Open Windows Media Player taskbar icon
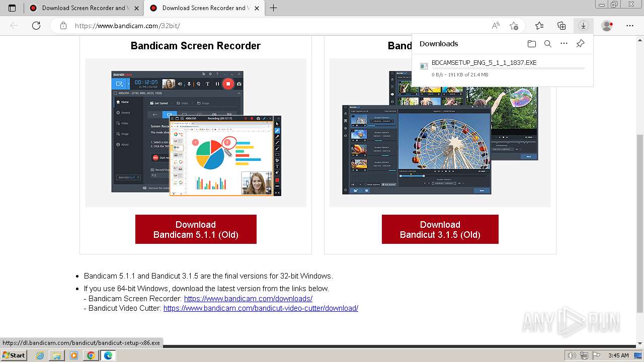The height and width of the screenshot is (362, 644). [x=74, y=355]
